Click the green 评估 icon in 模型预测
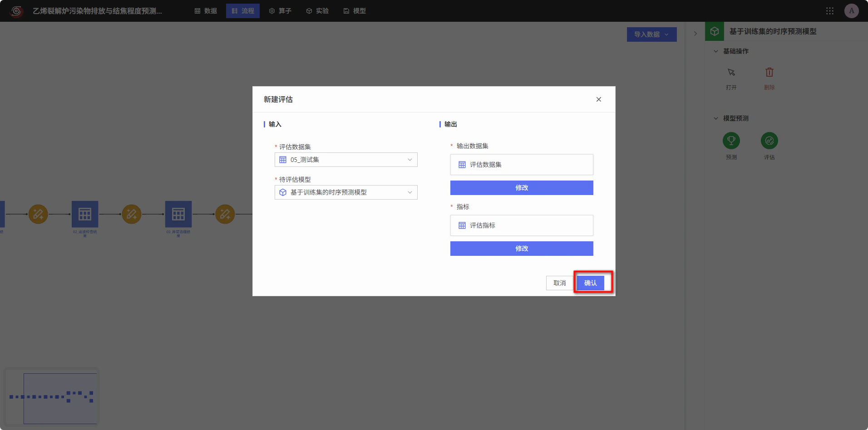 tap(769, 141)
